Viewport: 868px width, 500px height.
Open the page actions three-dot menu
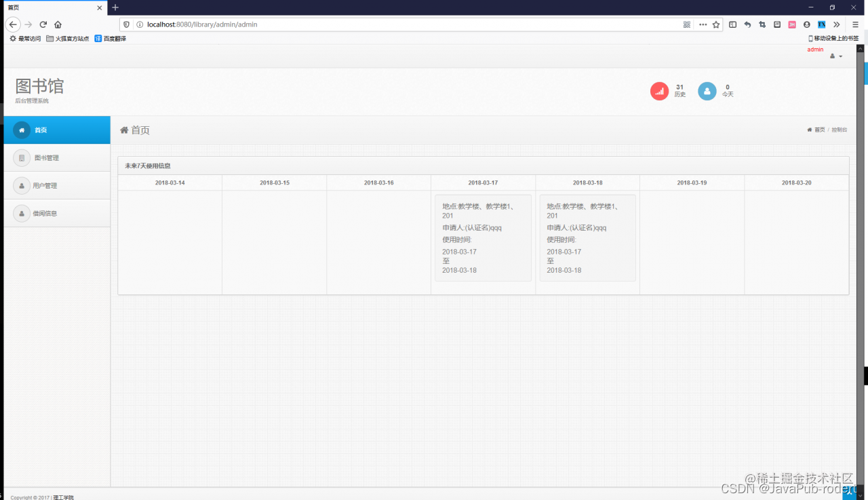click(x=703, y=24)
